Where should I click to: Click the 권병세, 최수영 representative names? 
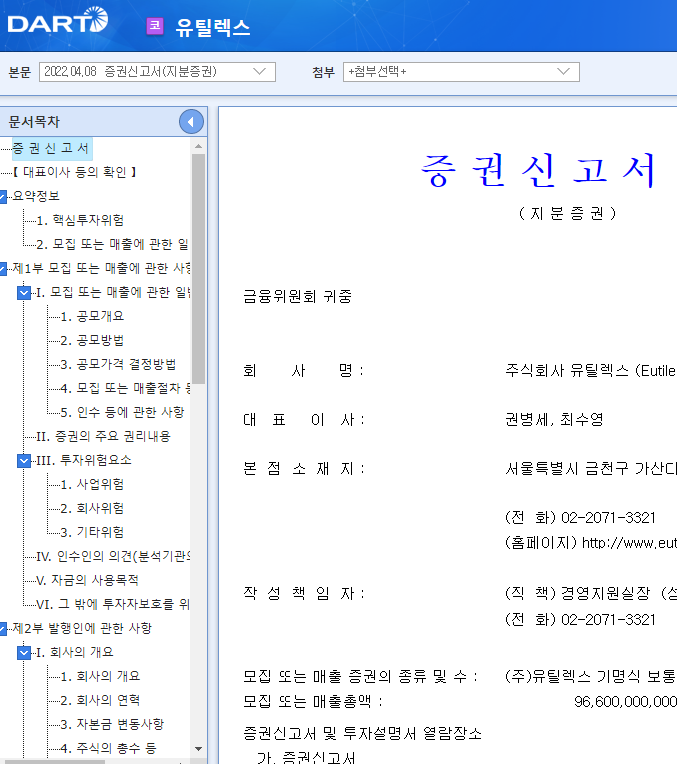tap(554, 420)
